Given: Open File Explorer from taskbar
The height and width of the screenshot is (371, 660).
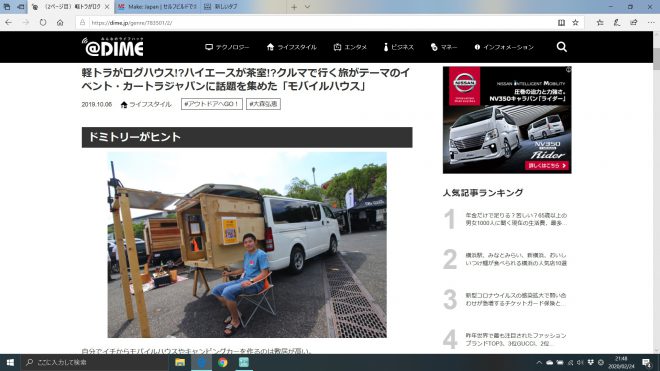Looking at the screenshot, I should pos(180,362).
